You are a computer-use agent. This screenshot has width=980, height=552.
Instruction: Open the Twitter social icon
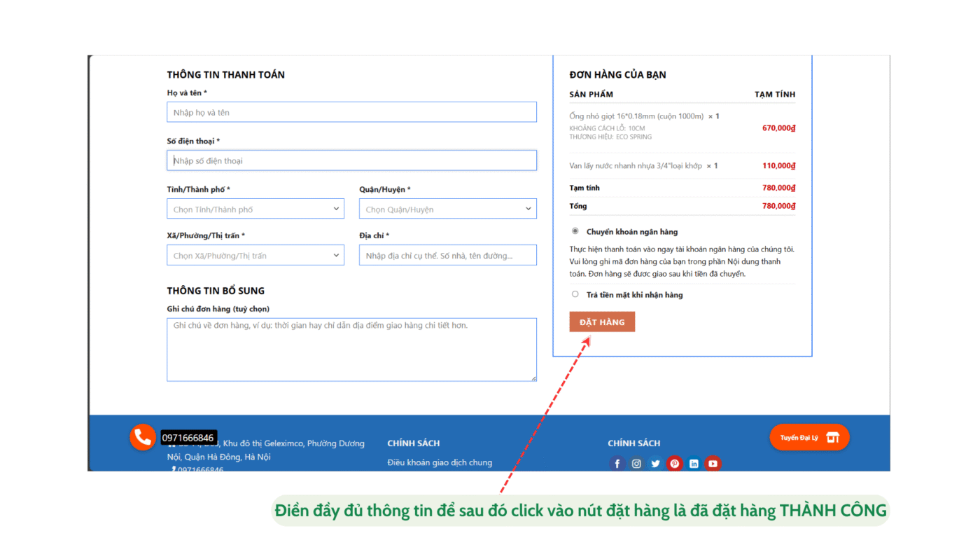[655, 464]
